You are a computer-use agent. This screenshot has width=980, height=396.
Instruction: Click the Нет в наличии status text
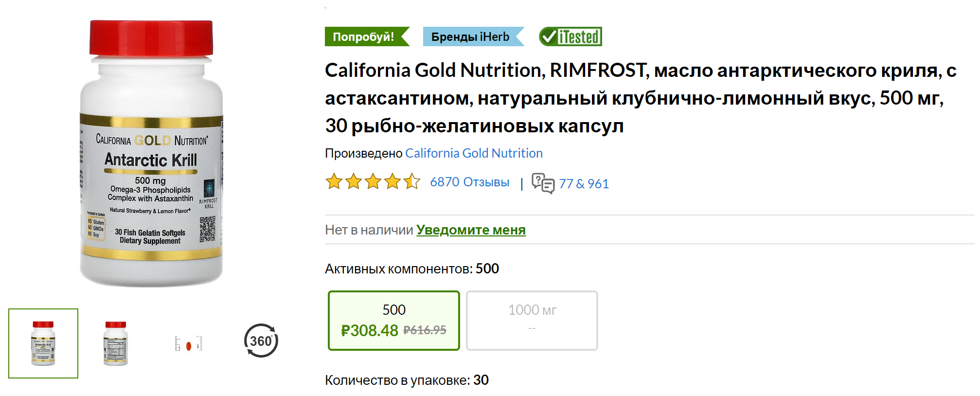(369, 230)
